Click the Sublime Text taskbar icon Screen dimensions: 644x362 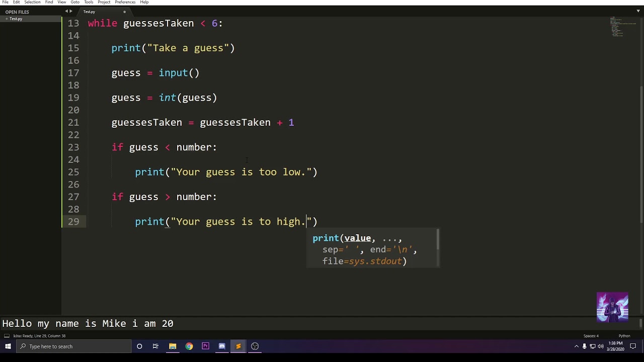click(238, 346)
